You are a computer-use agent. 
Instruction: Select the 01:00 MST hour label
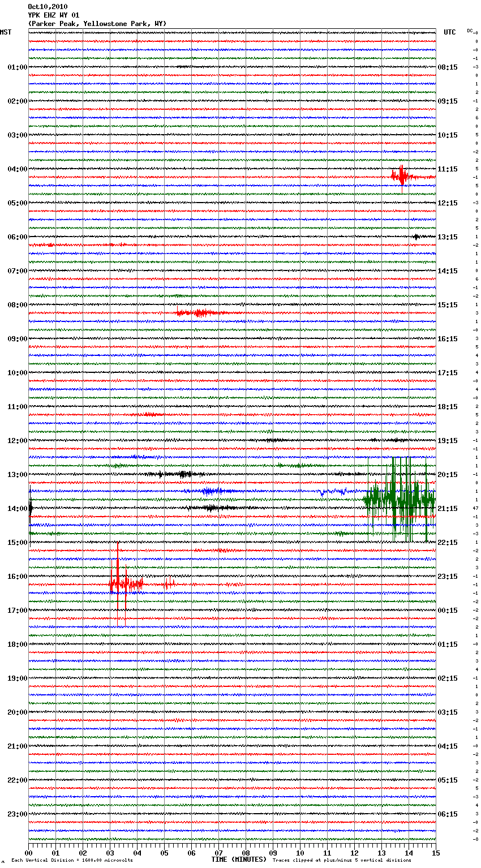pyautogui.click(x=17, y=67)
